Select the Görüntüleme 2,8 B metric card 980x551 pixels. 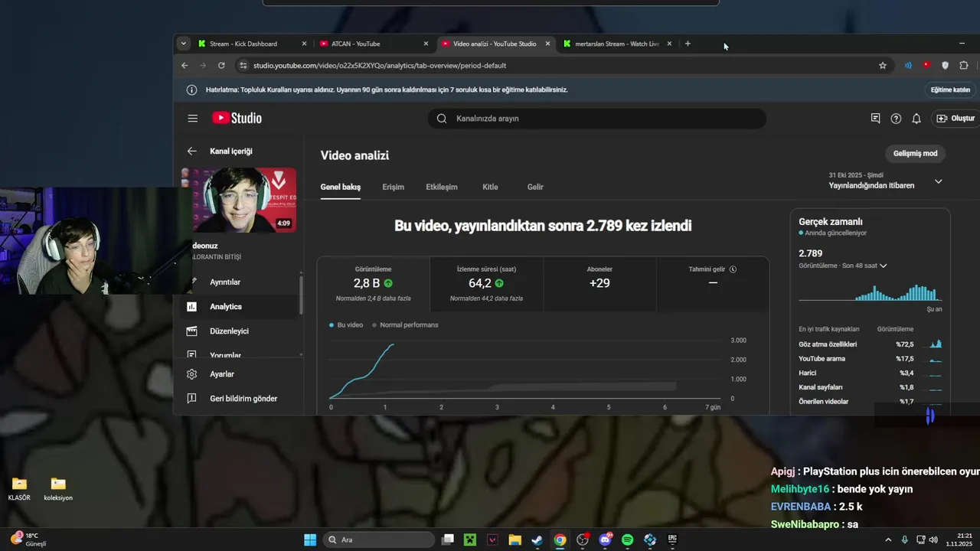pos(374,285)
